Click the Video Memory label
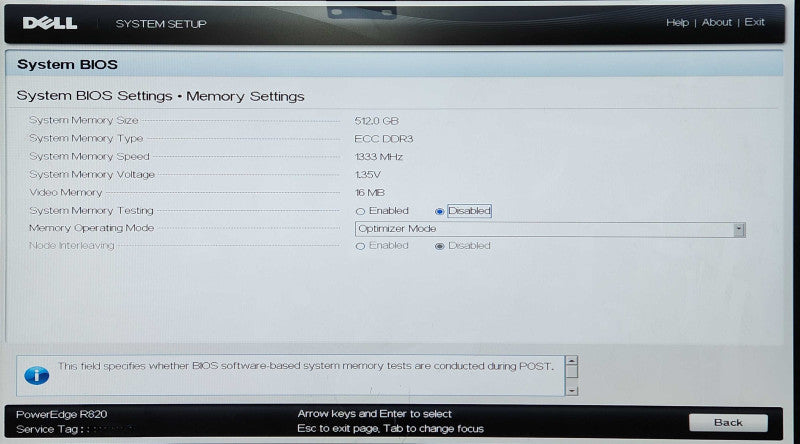The image size is (800, 444). click(x=65, y=192)
